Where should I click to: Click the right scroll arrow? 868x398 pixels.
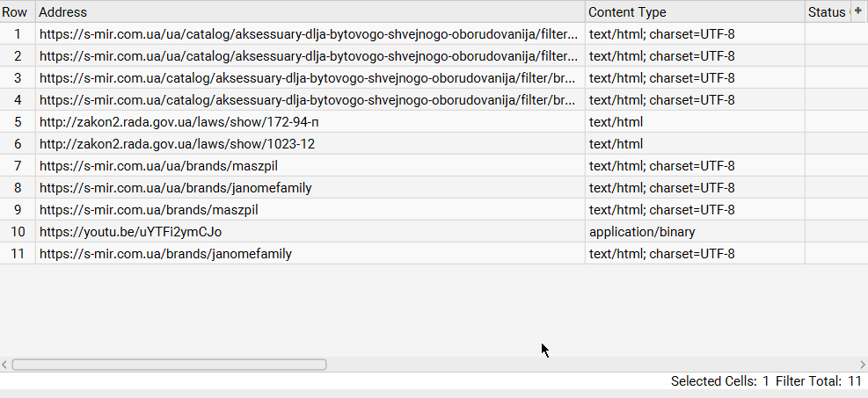pyautogui.click(x=862, y=365)
